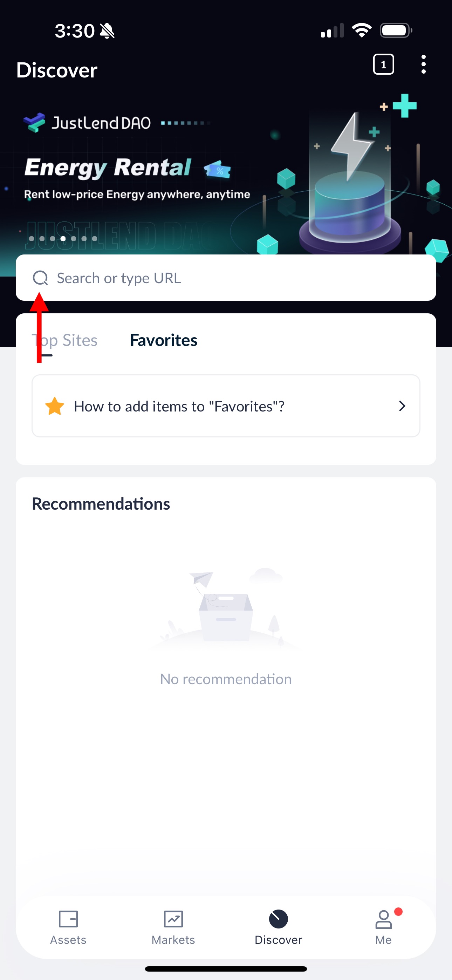
Task: Tap the Markets label in bottom navigation
Action: click(x=173, y=940)
